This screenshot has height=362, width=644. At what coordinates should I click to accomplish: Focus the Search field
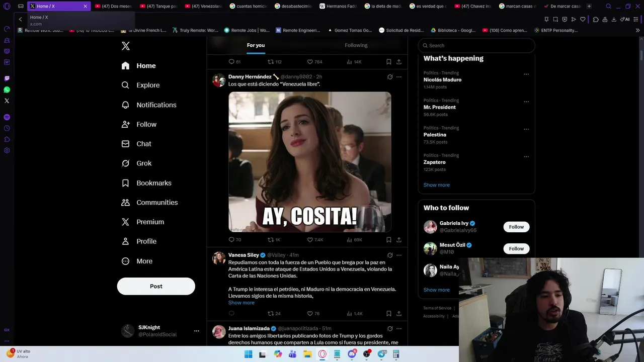click(476, 45)
